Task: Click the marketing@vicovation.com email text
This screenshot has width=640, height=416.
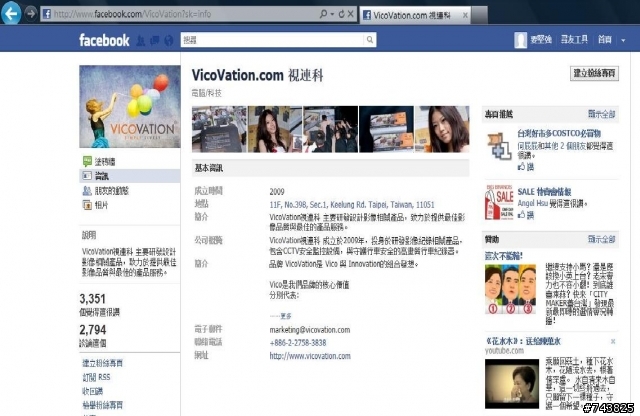Action: (309, 329)
